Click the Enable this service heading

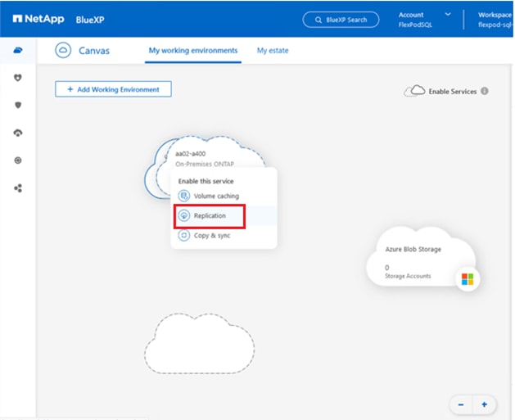point(206,181)
